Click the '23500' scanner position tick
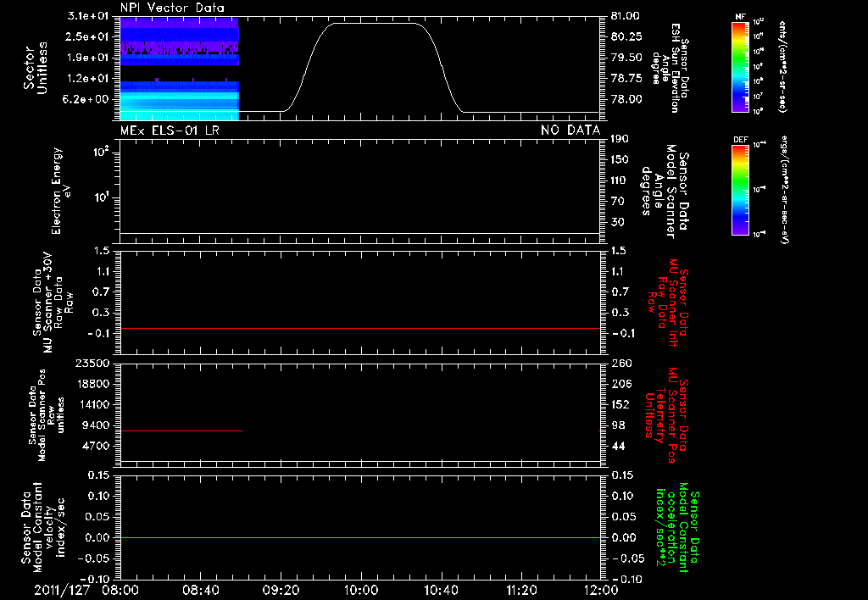868x600 pixels. coord(92,363)
